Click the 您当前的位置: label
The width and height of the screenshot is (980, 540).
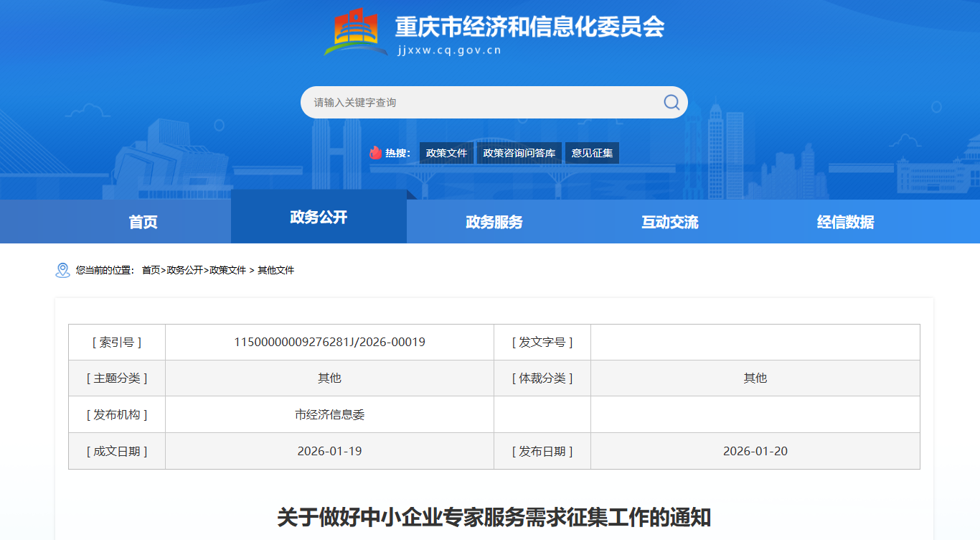click(x=105, y=270)
